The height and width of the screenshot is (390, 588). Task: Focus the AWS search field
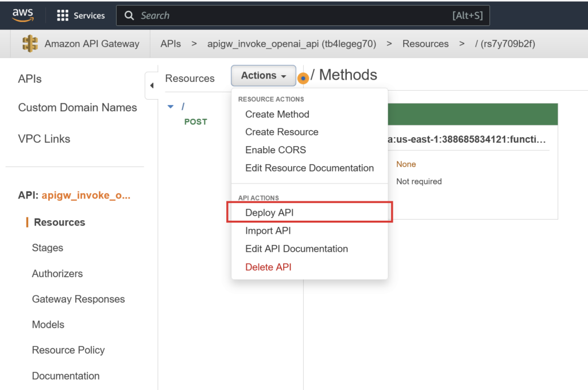(303, 15)
